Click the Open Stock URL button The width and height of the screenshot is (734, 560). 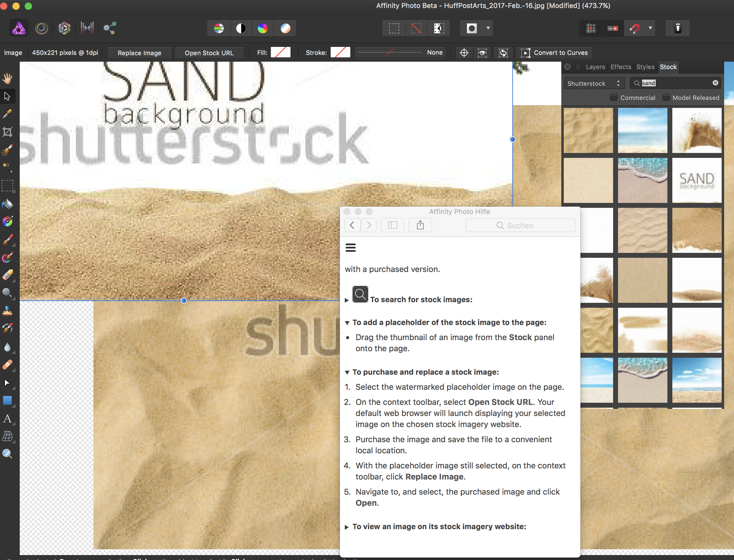click(x=209, y=53)
